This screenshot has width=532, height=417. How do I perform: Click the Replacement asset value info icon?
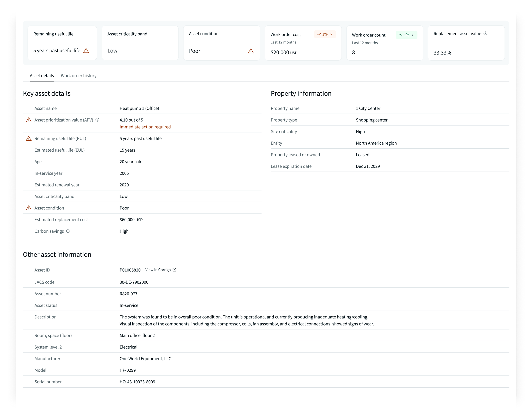485,33
